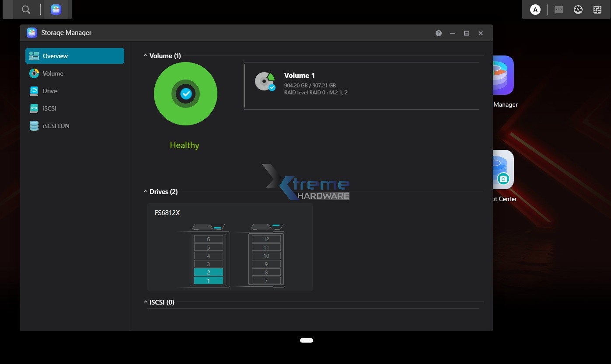Select drive bay slot 2

tap(209, 272)
